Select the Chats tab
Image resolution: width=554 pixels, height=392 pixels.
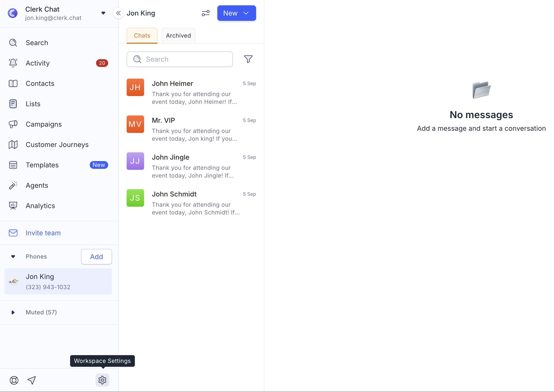[x=142, y=36]
